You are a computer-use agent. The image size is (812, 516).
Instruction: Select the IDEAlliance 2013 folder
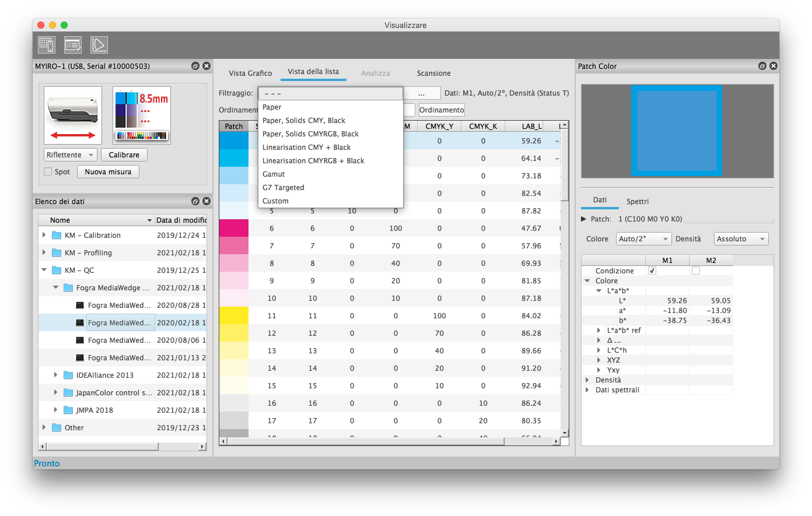pyautogui.click(x=105, y=375)
